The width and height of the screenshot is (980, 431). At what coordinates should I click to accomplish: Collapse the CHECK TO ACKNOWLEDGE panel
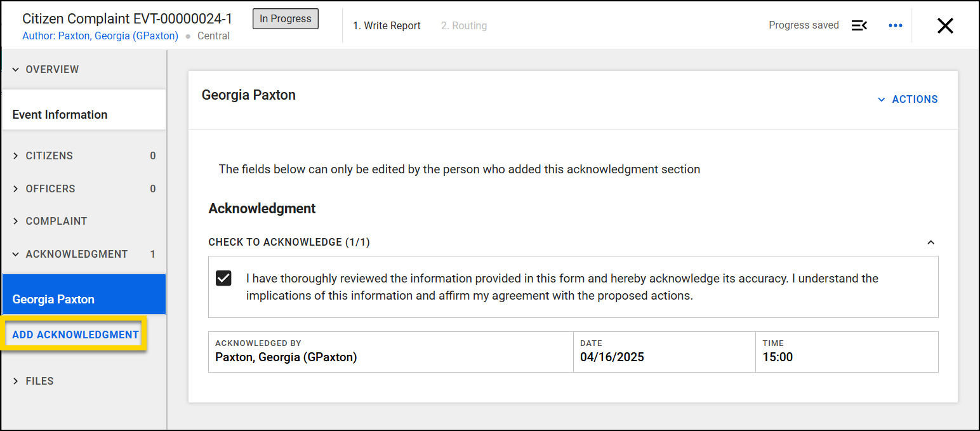coord(930,242)
